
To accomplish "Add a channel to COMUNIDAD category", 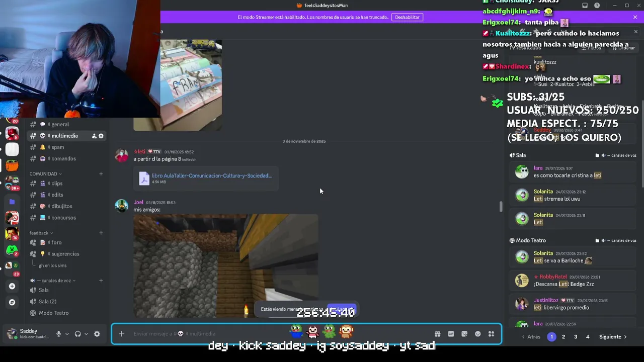I will click(101, 173).
